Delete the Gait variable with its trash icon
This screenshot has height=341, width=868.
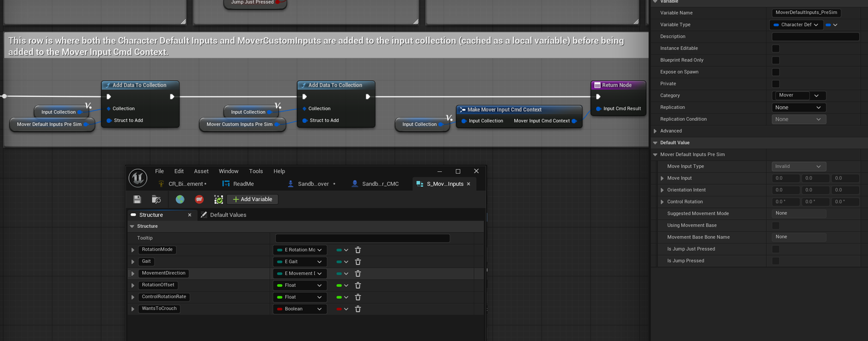[357, 261]
